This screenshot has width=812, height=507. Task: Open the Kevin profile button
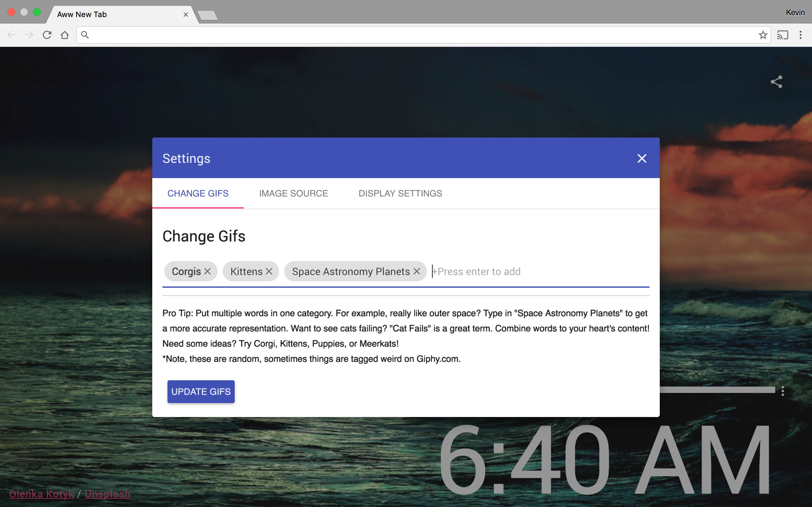point(795,13)
